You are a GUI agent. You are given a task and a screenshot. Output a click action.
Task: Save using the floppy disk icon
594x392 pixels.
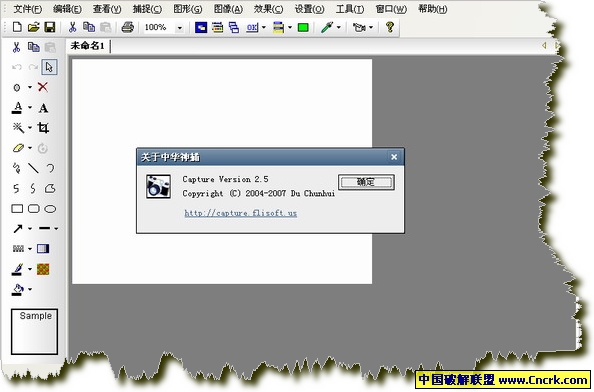50,27
